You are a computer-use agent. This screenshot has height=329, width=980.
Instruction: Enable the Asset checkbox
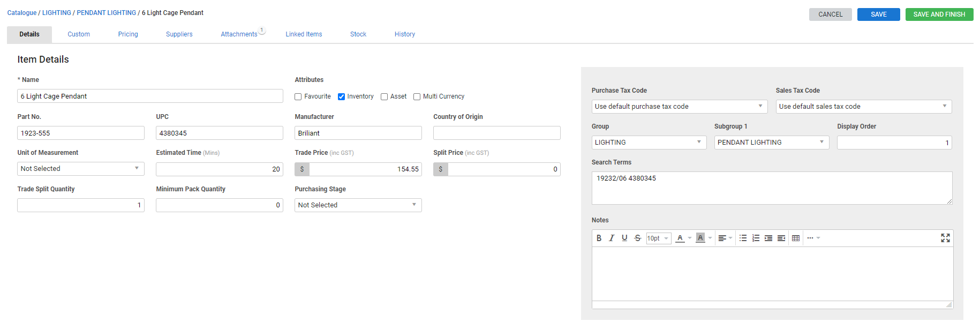(384, 97)
